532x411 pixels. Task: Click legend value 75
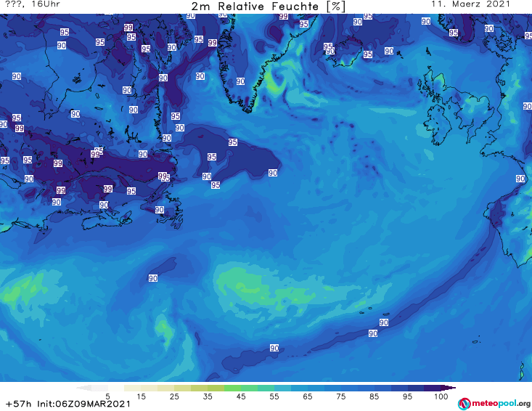click(x=341, y=396)
